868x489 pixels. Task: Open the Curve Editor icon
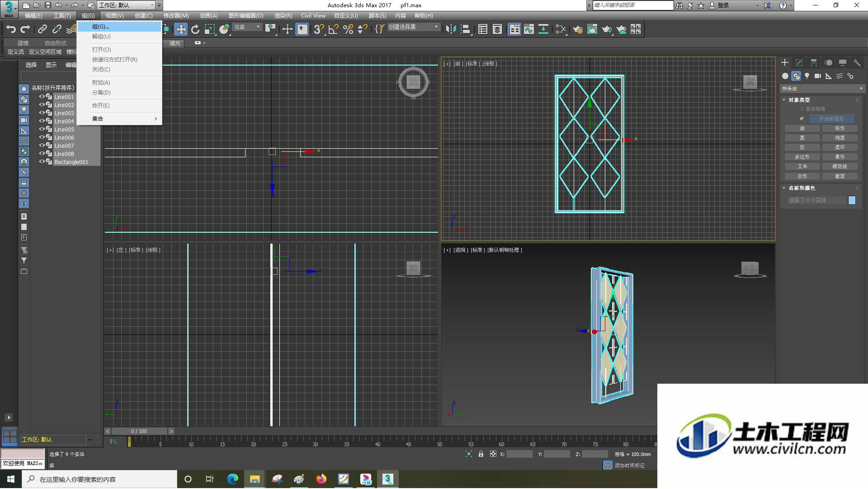pos(529,29)
